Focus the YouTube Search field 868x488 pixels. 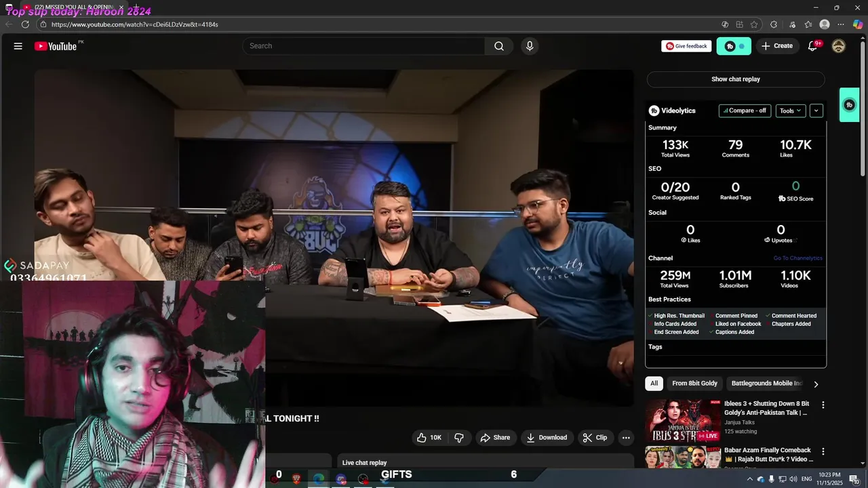coord(363,46)
